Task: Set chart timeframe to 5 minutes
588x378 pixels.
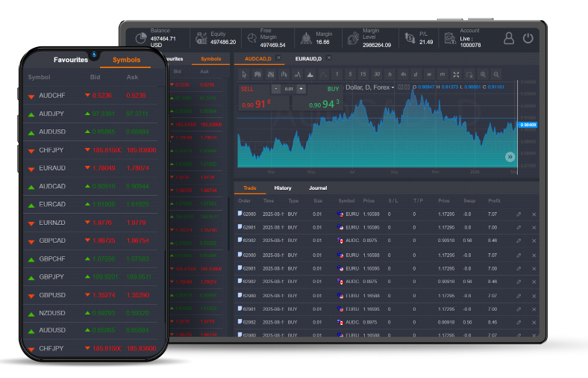Action: [x=350, y=74]
